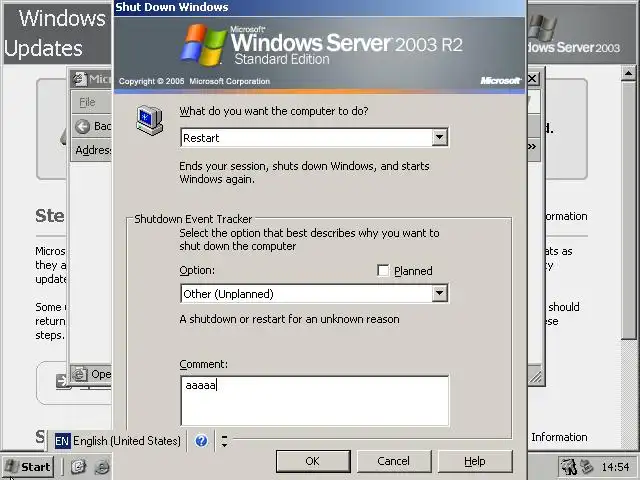The image size is (640, 480).
Task: Click inside the Comment text box
Action: pyautogui.click(x=314, y=401)
